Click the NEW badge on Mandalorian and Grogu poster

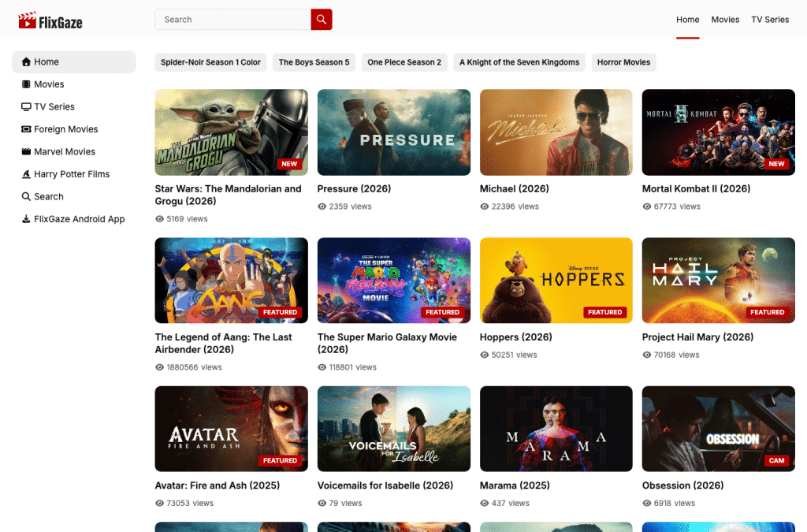pos(289,164)
